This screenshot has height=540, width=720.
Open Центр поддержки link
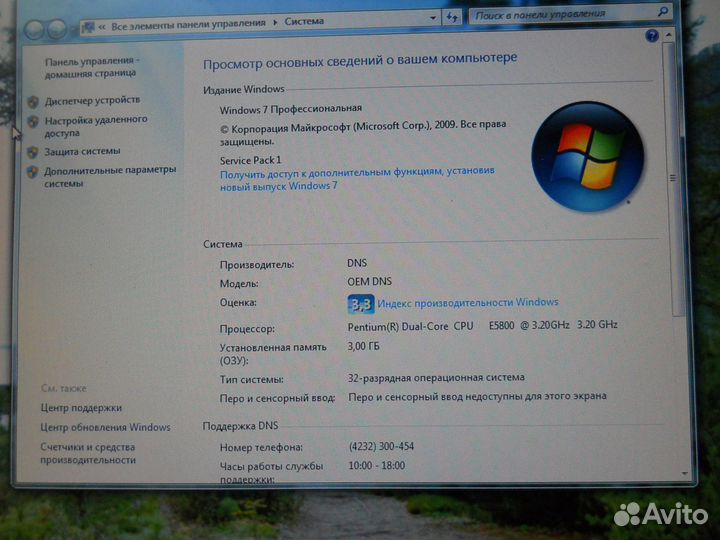click(x=81, y=408)
